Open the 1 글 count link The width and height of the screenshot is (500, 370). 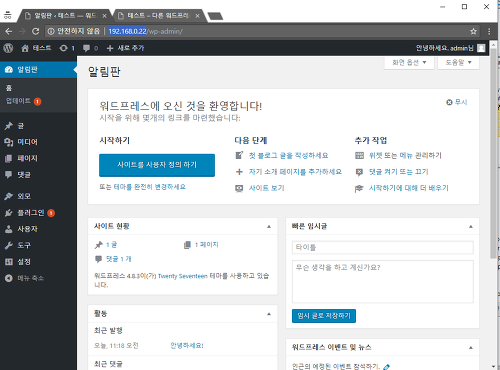(111, 245)
